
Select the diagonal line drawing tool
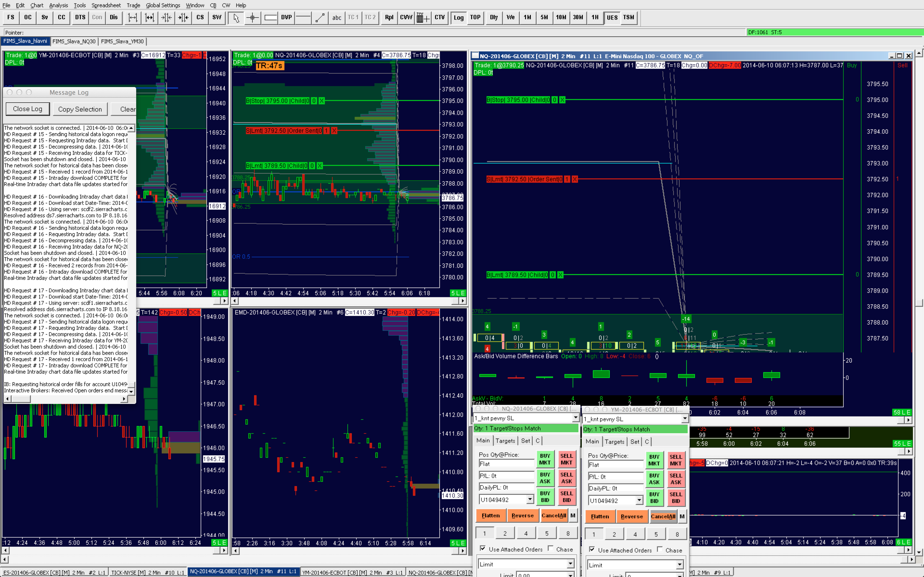320,18
